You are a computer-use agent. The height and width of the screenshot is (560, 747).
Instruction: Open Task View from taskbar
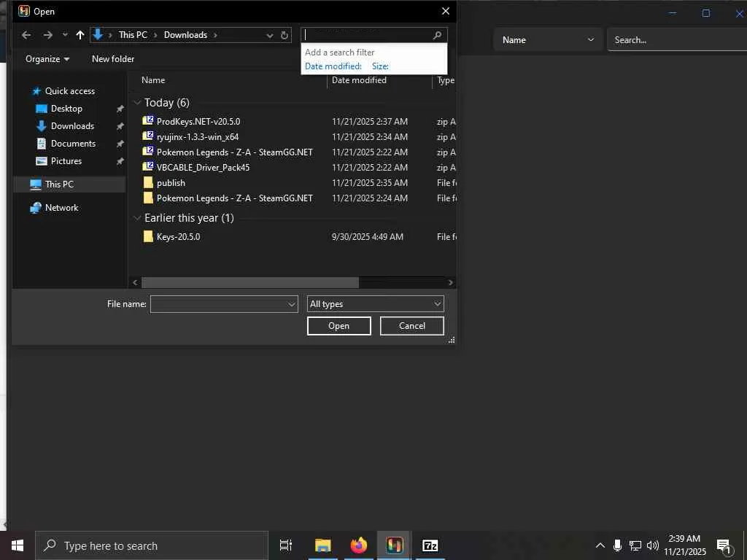coord(286,545)
